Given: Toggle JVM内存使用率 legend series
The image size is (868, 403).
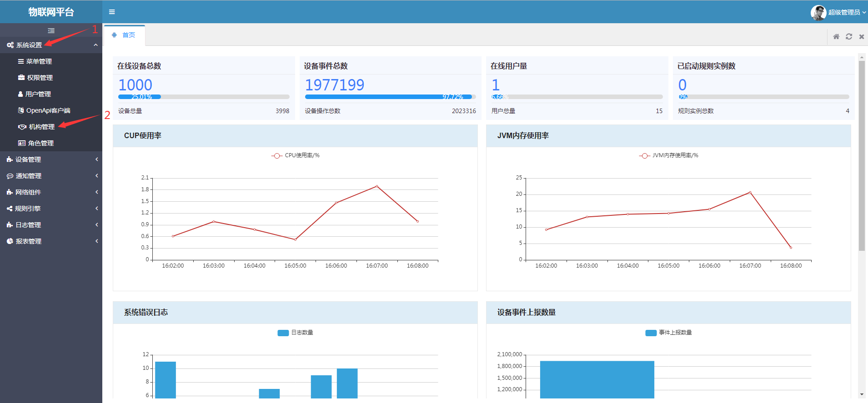Looking at the screenshot, I should pyautogui.click(x=668, y=155).
